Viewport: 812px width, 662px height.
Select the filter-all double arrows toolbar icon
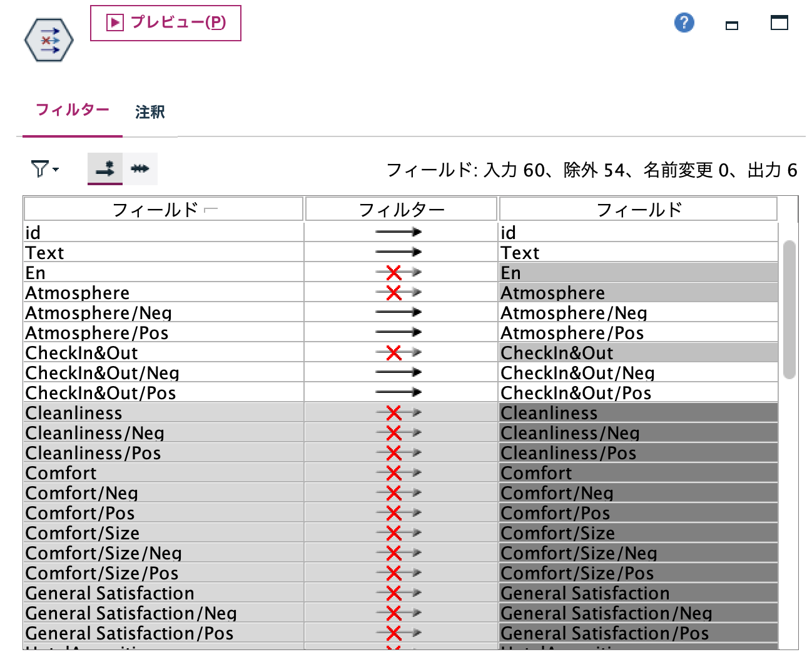pos(140,168)
